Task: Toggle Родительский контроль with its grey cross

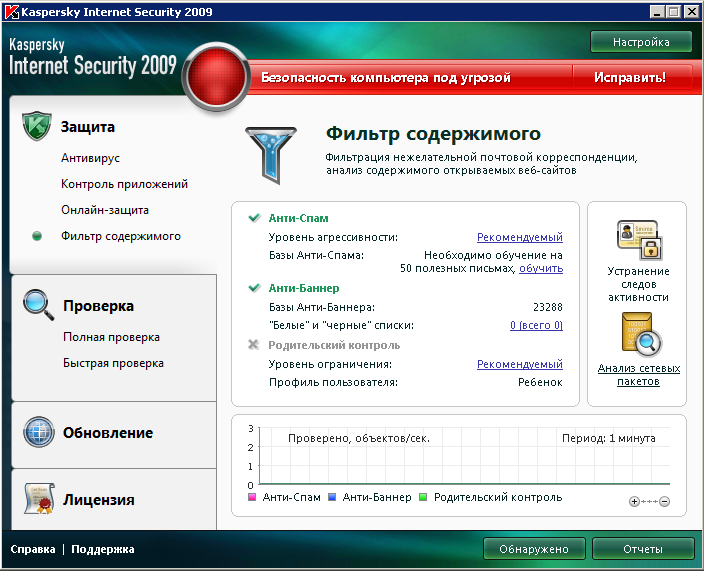Action: [x=254, y=345]
